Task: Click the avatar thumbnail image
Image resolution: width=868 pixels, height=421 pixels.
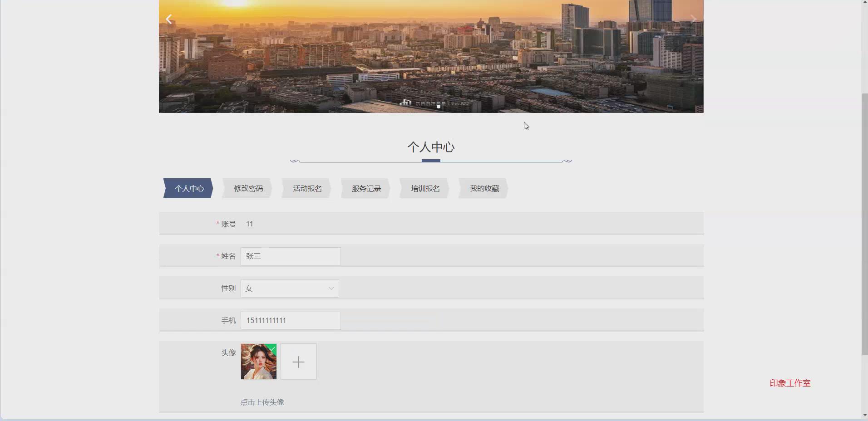Action: 259,362
